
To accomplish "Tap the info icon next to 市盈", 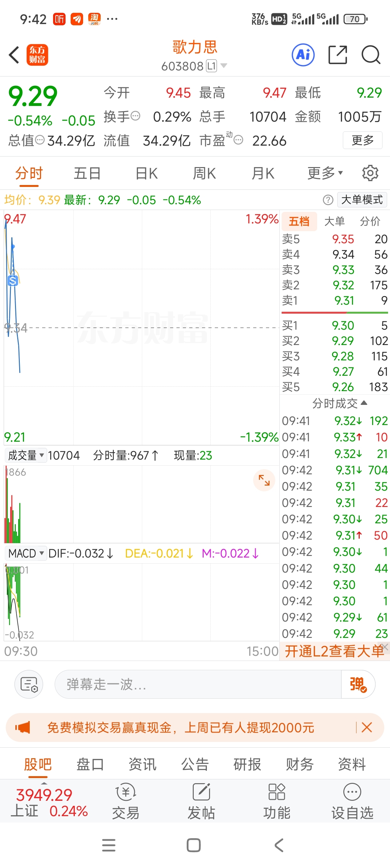I will click(x=238, y=140).
